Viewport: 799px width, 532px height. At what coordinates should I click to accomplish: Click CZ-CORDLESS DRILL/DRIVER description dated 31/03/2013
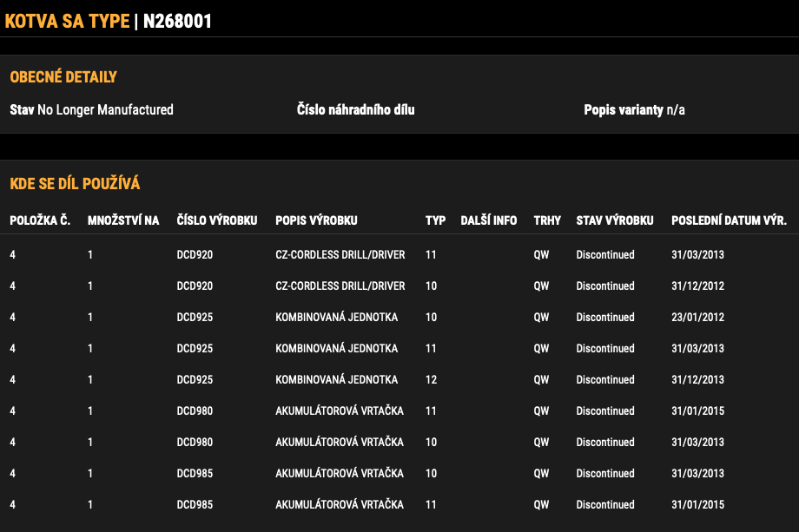click(x=340, y=254)
